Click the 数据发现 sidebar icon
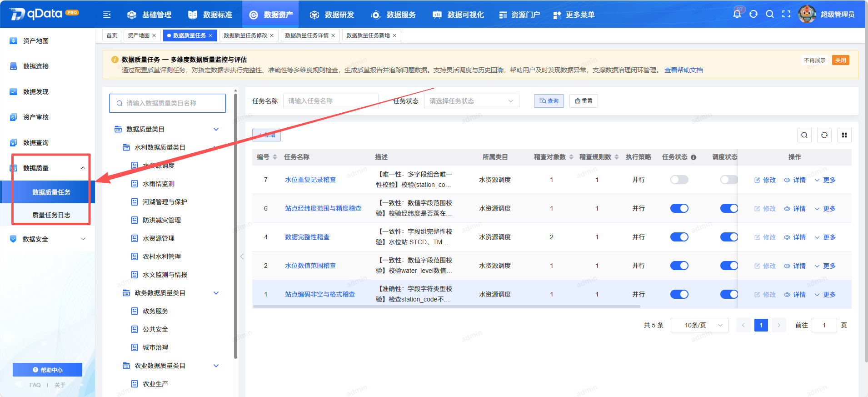The height and width of the screenshot is (397, 868). pyautogui.click(x=14, y=91)
